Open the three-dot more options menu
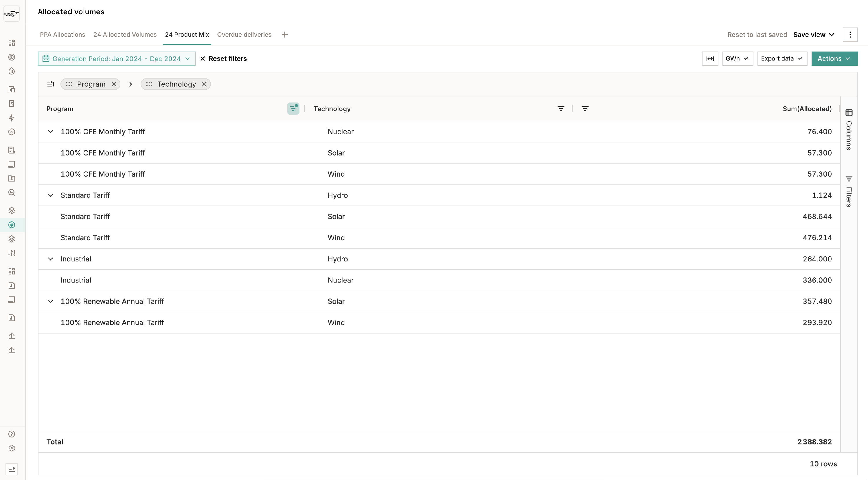The width and height of the screenshot is (868, 480). pos(850,35)
